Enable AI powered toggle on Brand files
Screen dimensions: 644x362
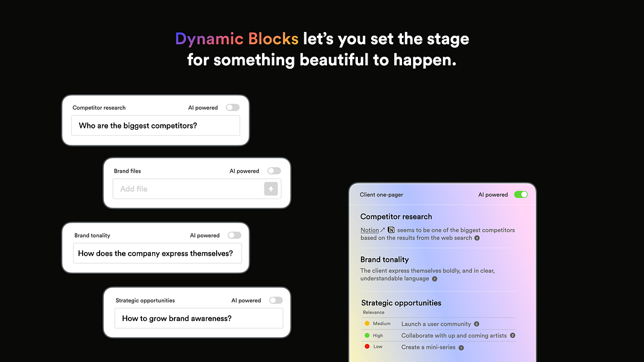[274, 171]
